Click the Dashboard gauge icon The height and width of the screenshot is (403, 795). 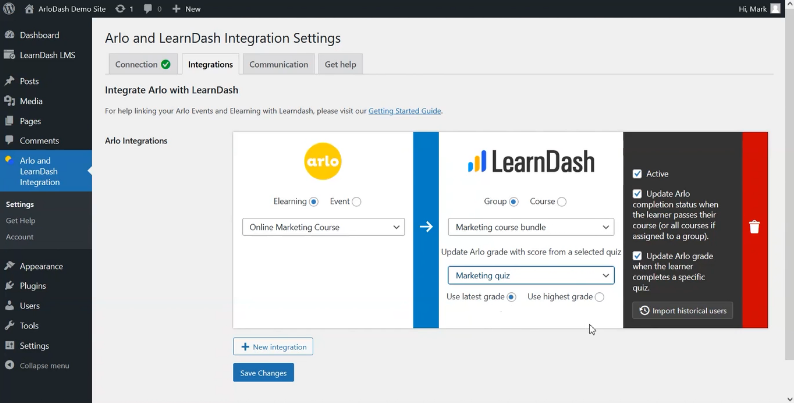[x=9, y=35]
